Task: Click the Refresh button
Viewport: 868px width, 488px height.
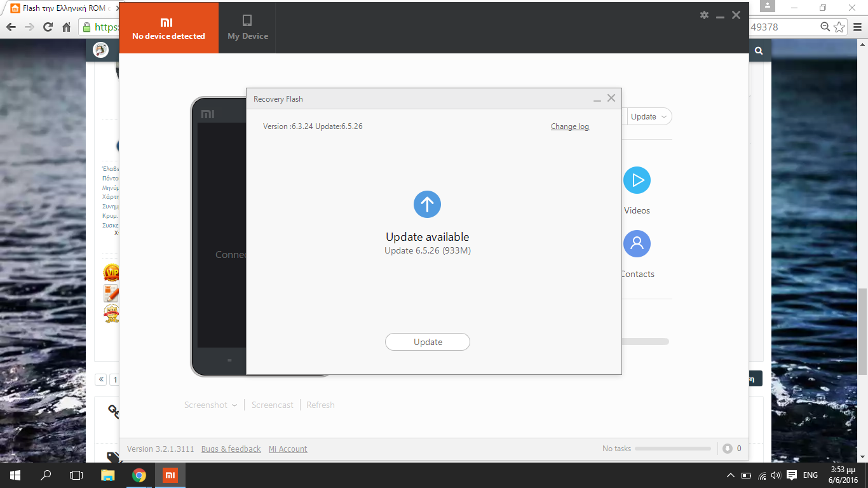Action: (320, 405)
